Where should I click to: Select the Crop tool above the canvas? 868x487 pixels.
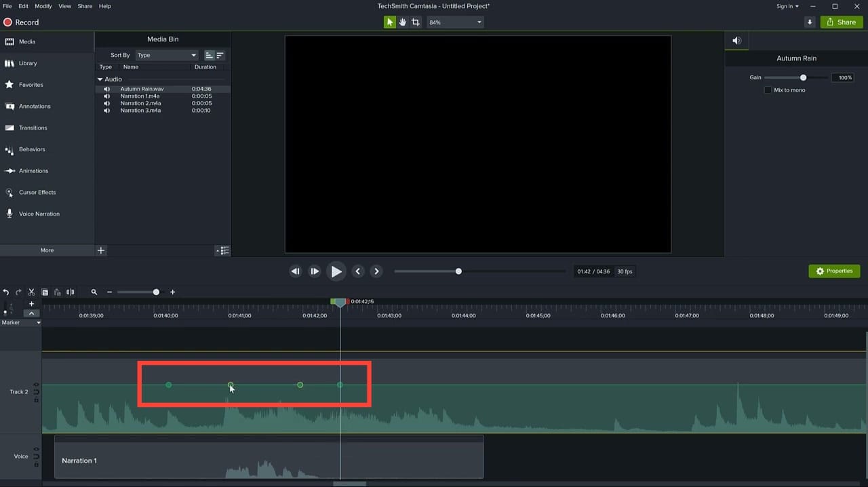pos(416,22)
